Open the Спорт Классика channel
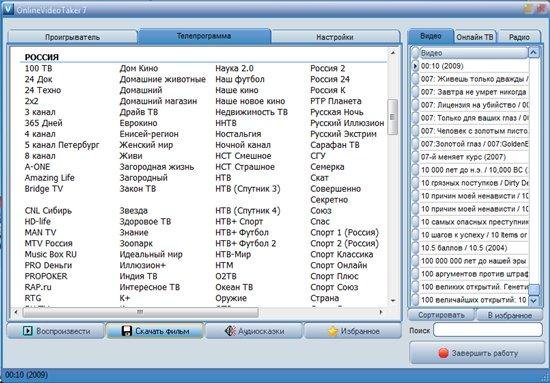 [x=342, y=254]
